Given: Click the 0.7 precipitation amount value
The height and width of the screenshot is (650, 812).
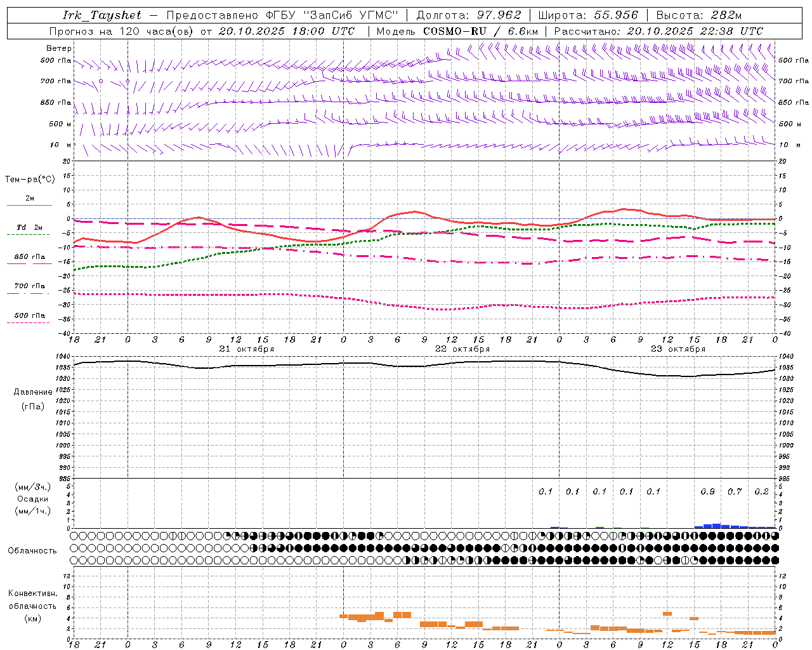Looking at the screenshot, I should (x=735, y=492).
